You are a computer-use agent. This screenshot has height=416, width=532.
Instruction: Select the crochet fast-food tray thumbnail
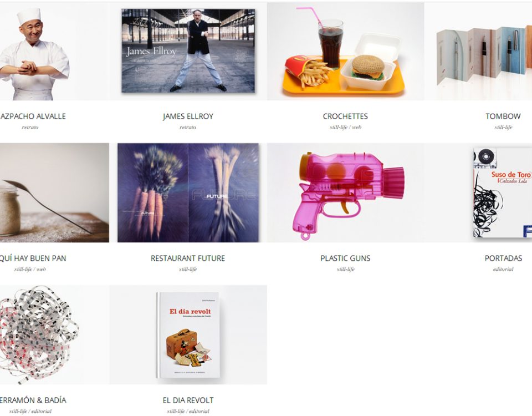345,51
